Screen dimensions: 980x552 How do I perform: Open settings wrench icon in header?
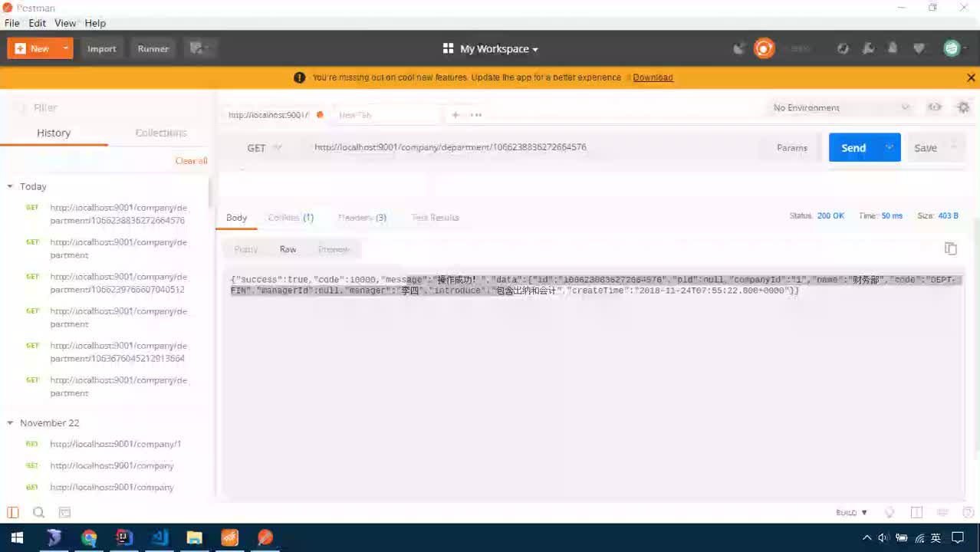tap(868, 48)
